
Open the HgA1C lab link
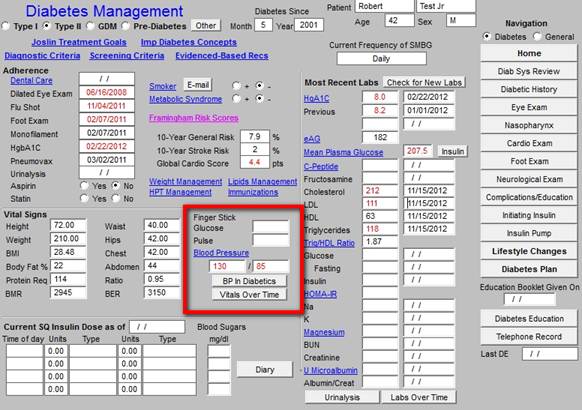click(x=316, y=98)
